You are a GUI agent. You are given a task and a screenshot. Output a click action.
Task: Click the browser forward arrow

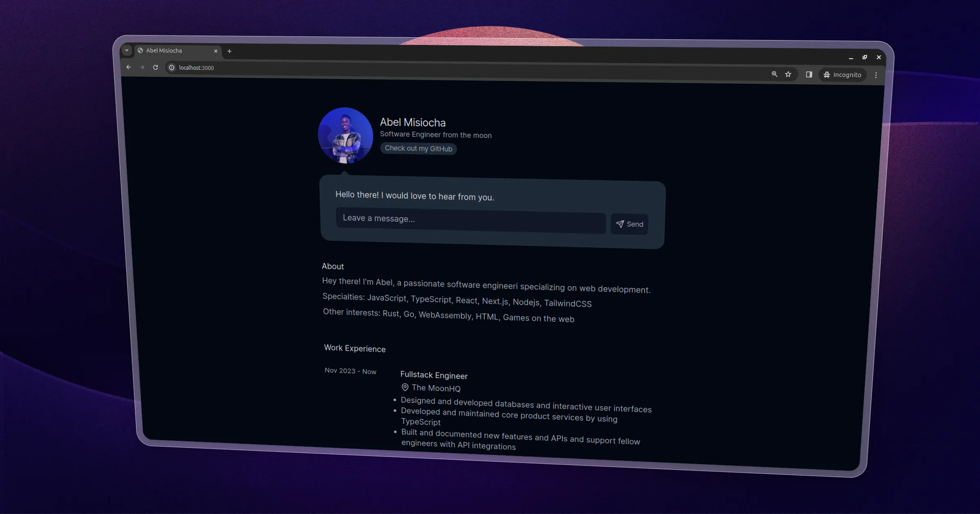142,67
